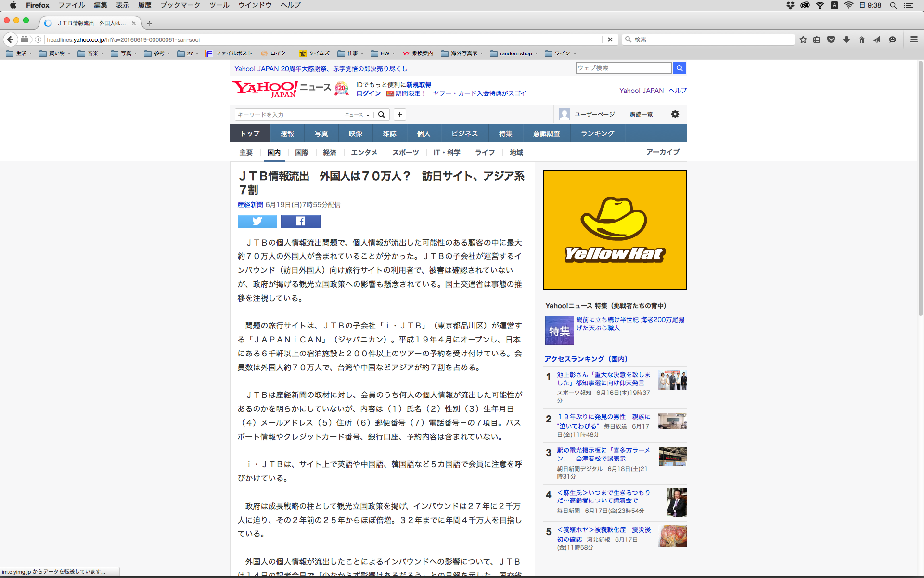Screen dimensions: 924x578
Task: Click the blue web search magnifier button
Action: pyautogui.click(x=679, y=68)
